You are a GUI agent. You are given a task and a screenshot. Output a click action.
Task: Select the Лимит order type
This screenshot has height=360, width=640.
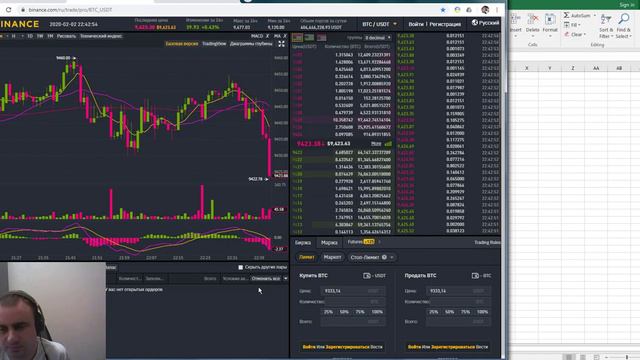307,257
